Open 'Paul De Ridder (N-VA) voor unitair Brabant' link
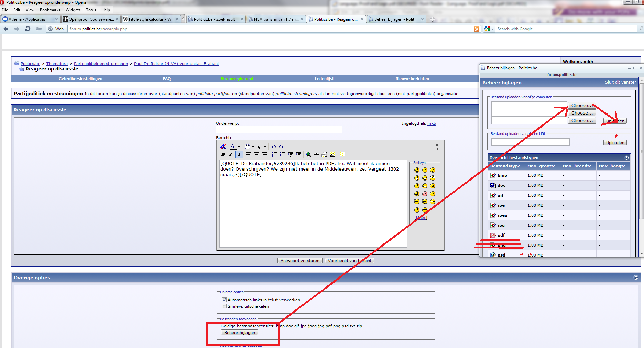This screenshot has width=644, height=348. (176, 64)
